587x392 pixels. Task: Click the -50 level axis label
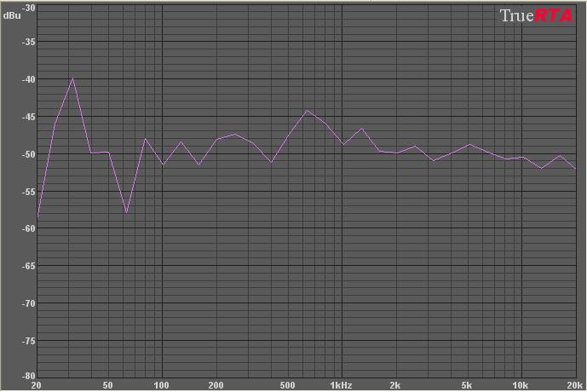(x=29, y=154)
